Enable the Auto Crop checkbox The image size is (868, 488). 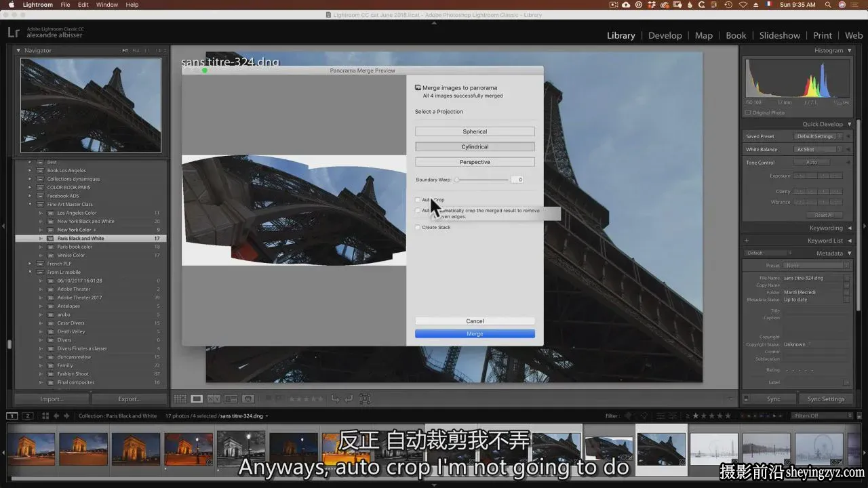(418, 200)
